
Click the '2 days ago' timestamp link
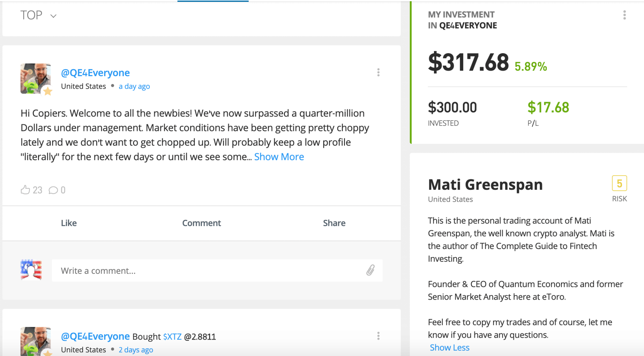pyautogui.click(x=136, y=350)
